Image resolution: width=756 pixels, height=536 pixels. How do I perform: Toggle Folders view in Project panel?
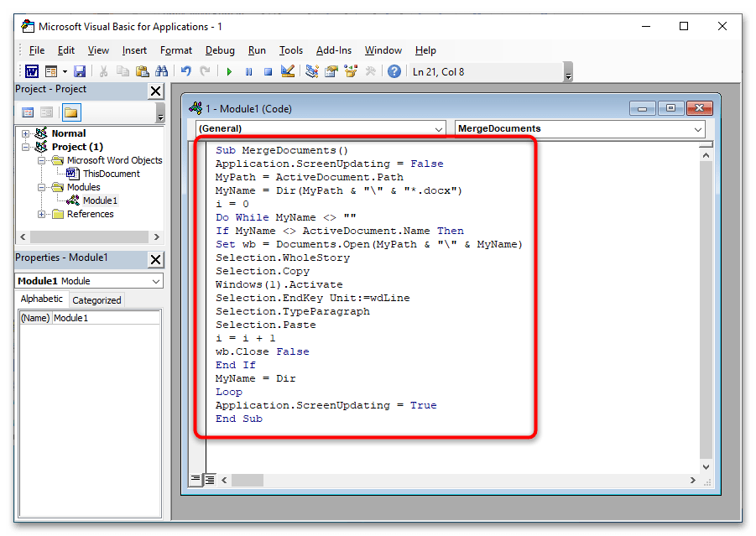(x=70, y=112)
